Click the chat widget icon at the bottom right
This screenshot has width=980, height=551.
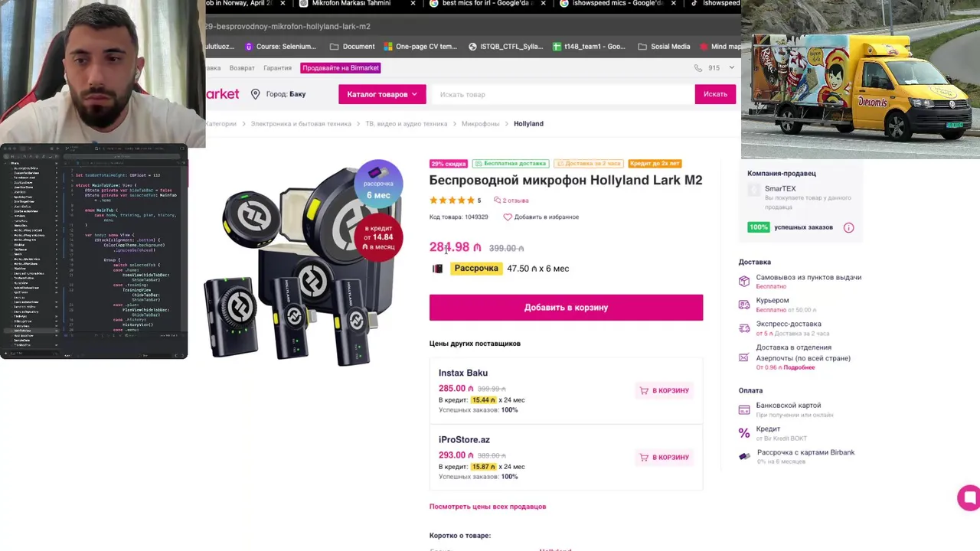(969, 497)
